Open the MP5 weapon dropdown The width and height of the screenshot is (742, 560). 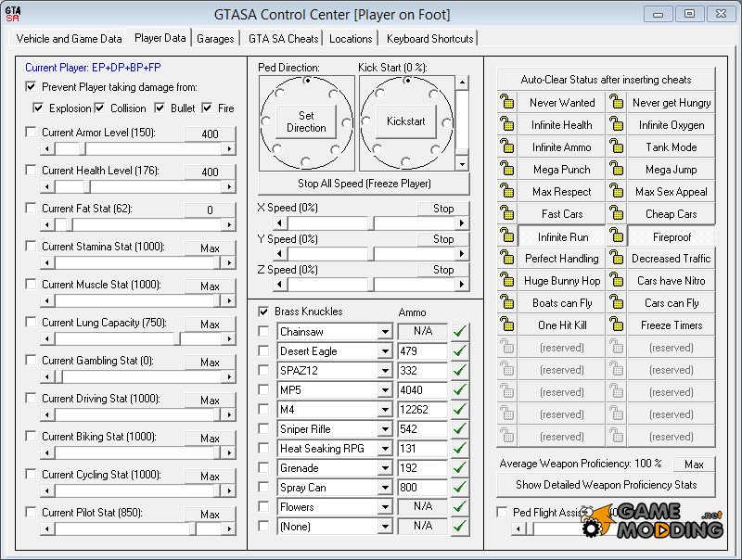coord(385,389)
